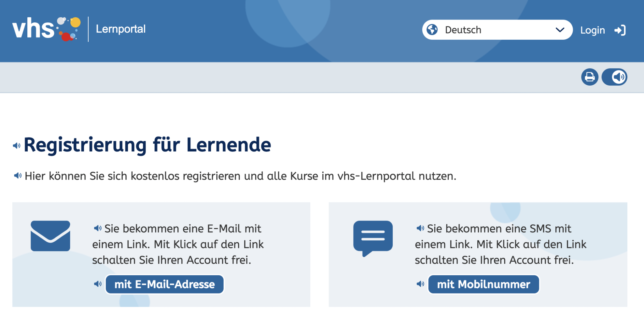
Task: Click the envelope email icon
Action: [x=50, y=236]
